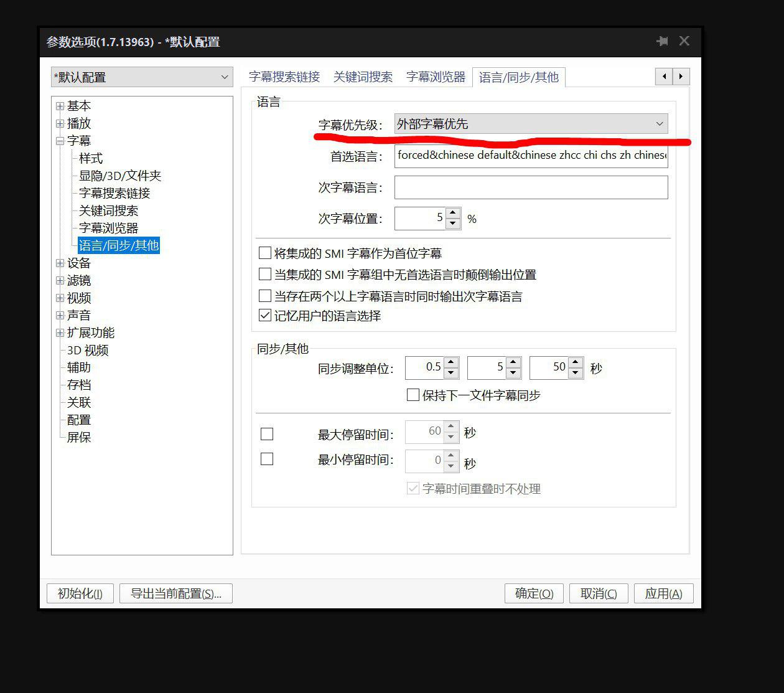Increase the 5 second sync unit
This screenshot has width=784, height=693.
click(513, 362)
